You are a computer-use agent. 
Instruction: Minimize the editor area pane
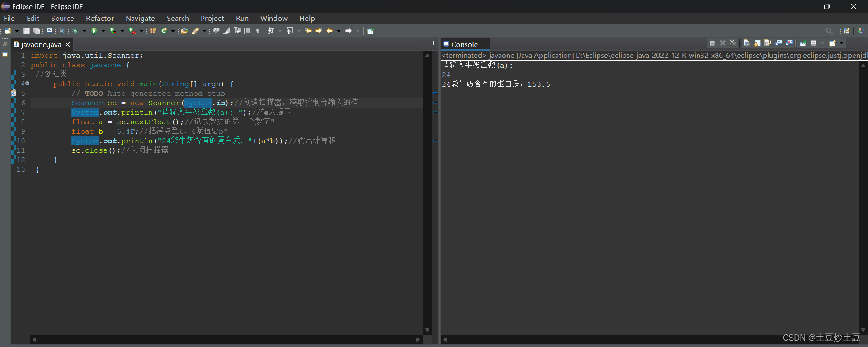[x=421, y=42]
